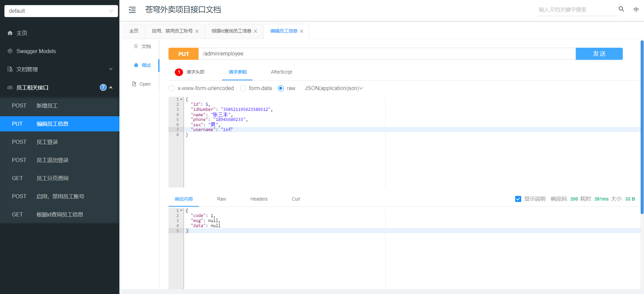Screen dimensions: 644x294
Task: Click the "phone" line in request body
Action: coord(219,120)
